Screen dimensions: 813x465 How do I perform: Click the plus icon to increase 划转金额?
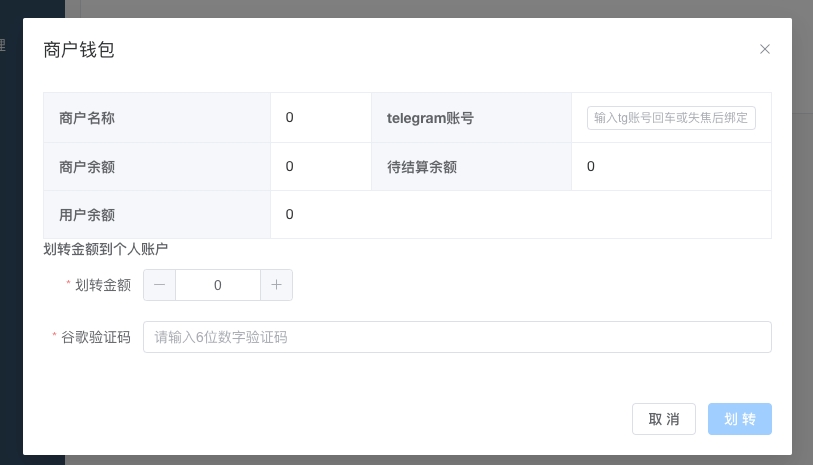pos(276,285)
